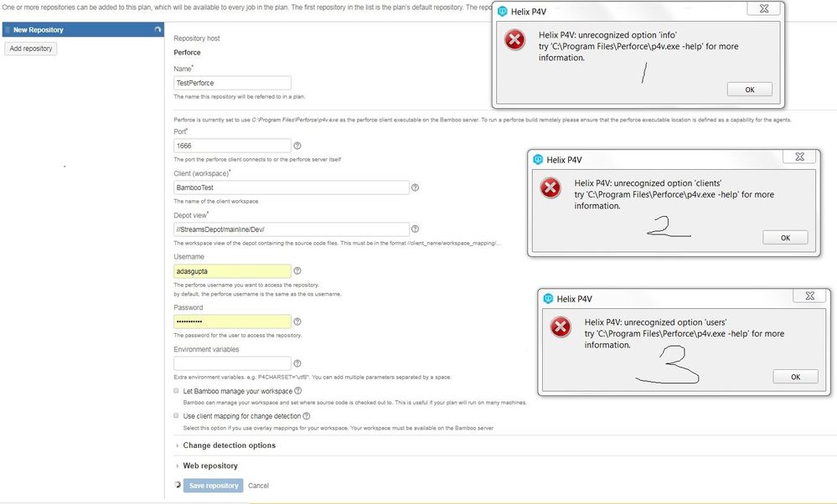Click Add repository button
837x504 pixels.
31,49
